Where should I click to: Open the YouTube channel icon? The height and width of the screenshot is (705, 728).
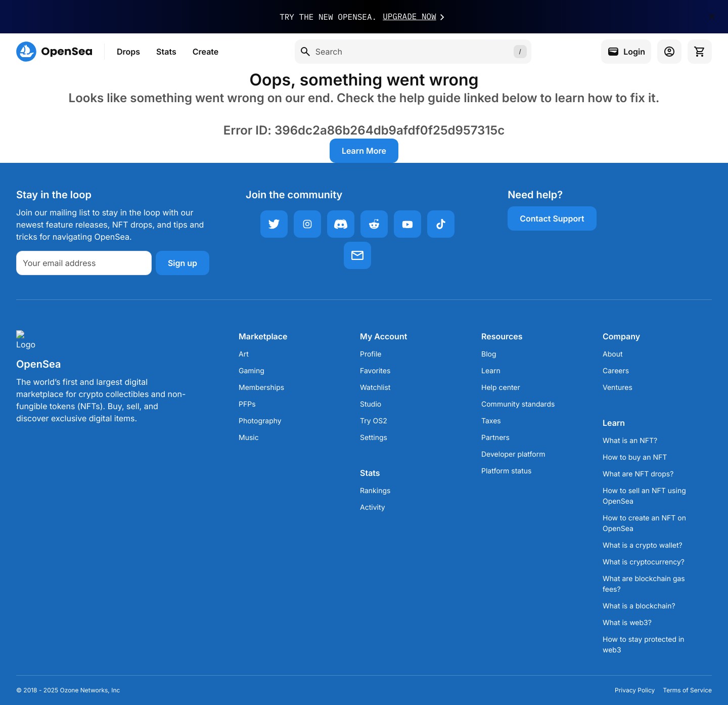[407, 224]
